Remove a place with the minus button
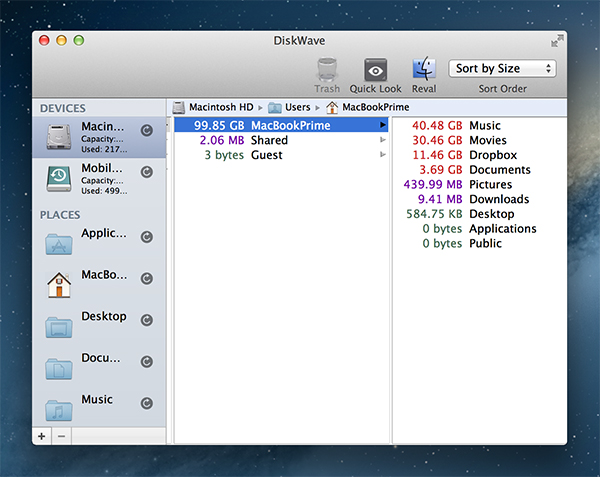This screenshot has height=477, width=600. pyautogui.click(x=62, y=436)
